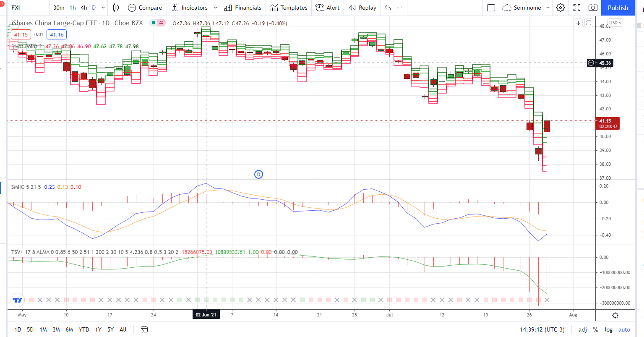This screenshot has width=644, height=337.
Task: Click the TradingView logo on the chart
Action: 18,300
